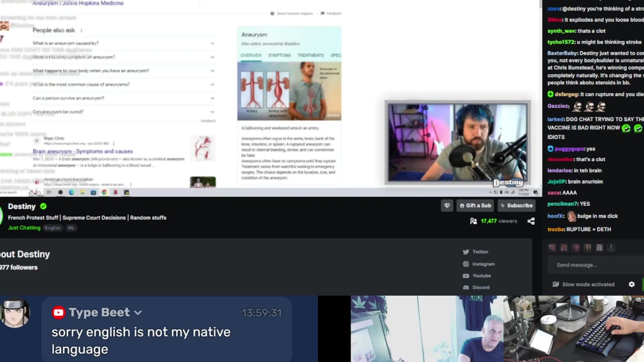Click the unfollow heart icon button
Viewport: 644px width, 362px height.
(447, 206)
